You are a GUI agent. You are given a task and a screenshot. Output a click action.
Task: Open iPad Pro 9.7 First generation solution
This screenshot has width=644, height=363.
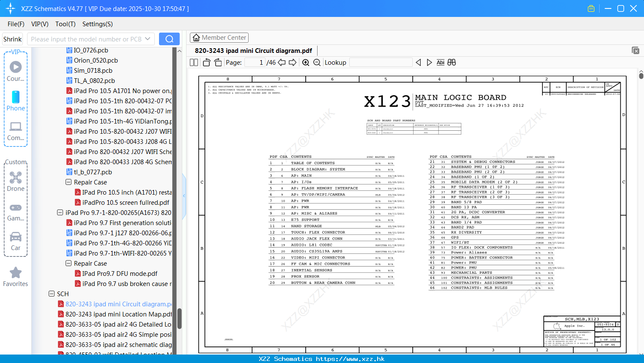(119, 223)
